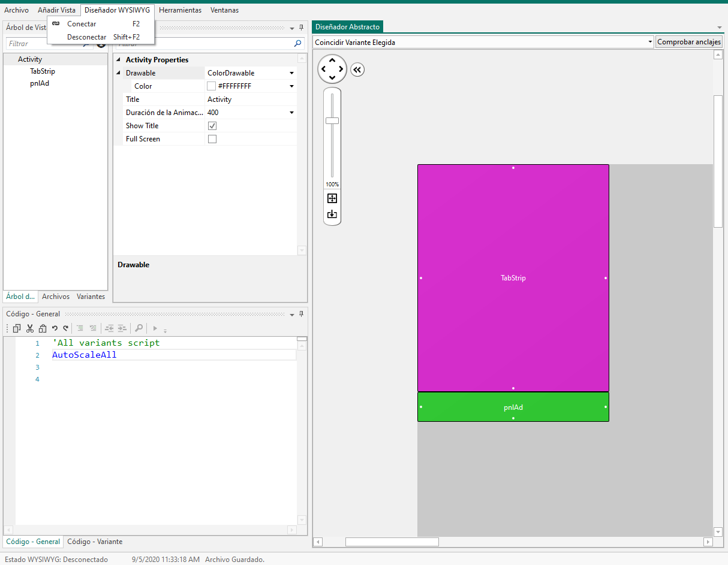Screen dimensions: 728x565
Task: Collapse designer navigation with double-chevron button
Action: [x=357, y=70]
